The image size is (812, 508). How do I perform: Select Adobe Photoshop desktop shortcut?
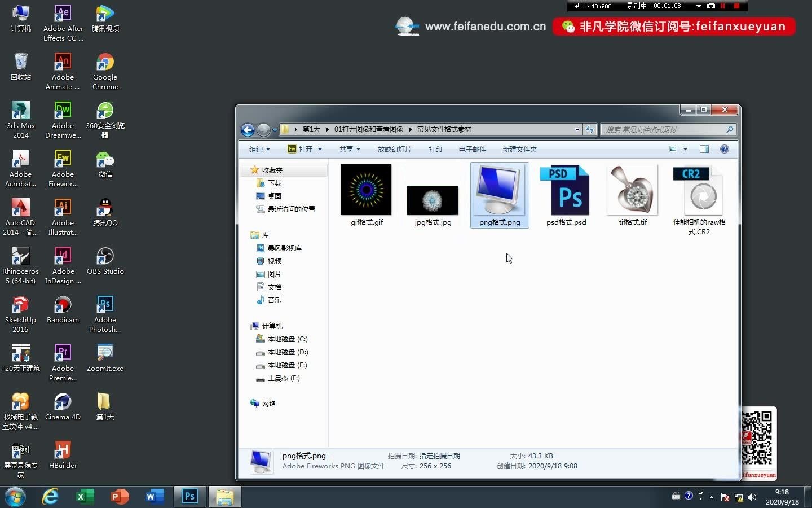(x=105, y=314)
